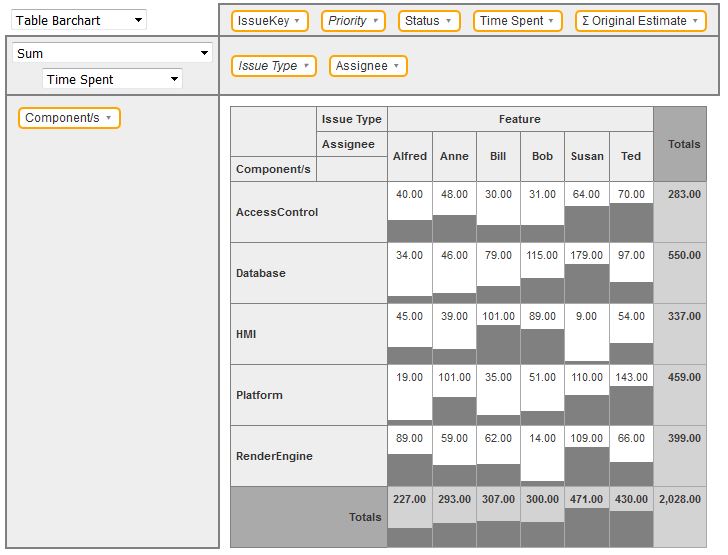Click the Feature column header

[520, 119]
